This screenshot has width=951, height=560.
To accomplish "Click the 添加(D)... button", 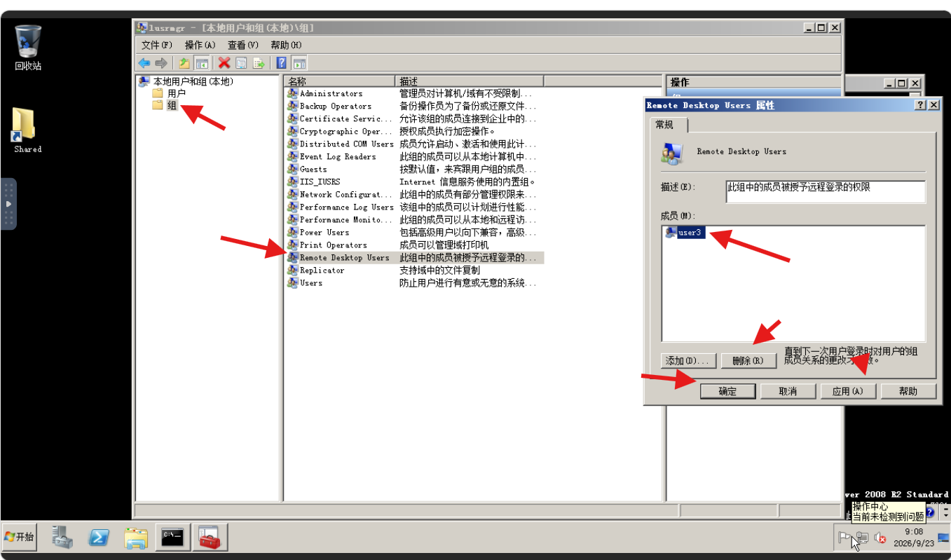I will pyautogui.click(x=688, y=361).
